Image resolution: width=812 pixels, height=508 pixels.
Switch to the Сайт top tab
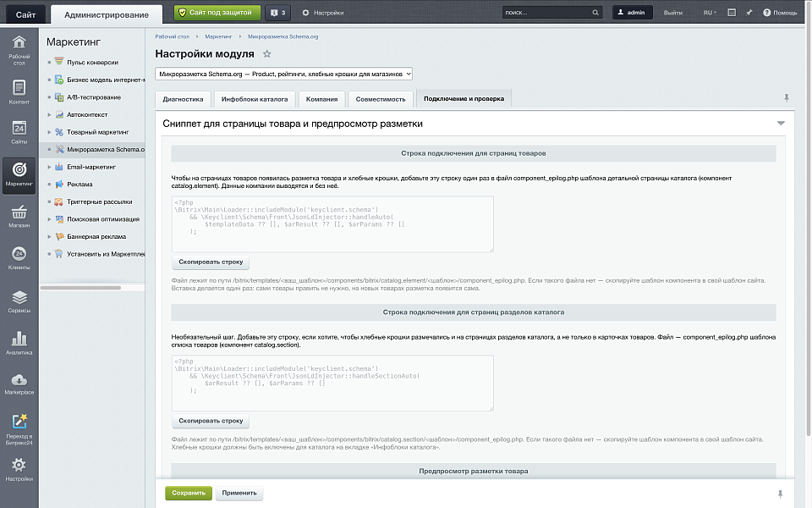(x=25, y=14)
